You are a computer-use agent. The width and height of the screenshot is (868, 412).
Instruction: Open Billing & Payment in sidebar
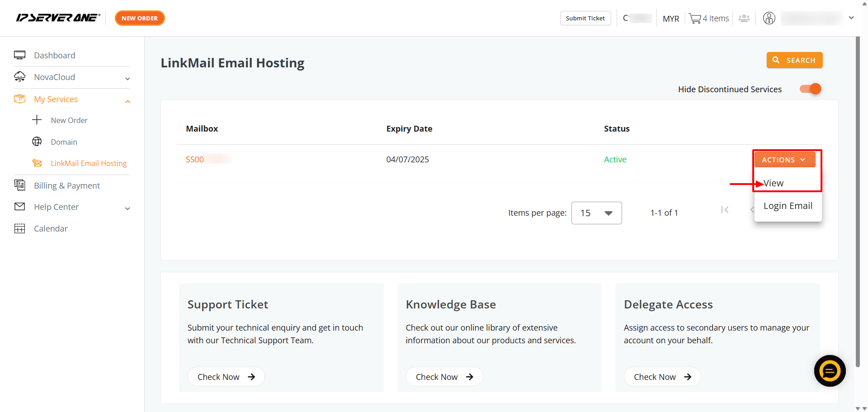pyautogui.click(x=67, y=185)
